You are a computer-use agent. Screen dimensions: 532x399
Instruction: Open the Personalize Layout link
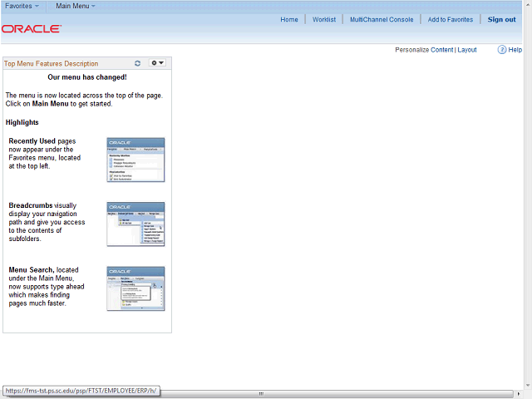467,50
